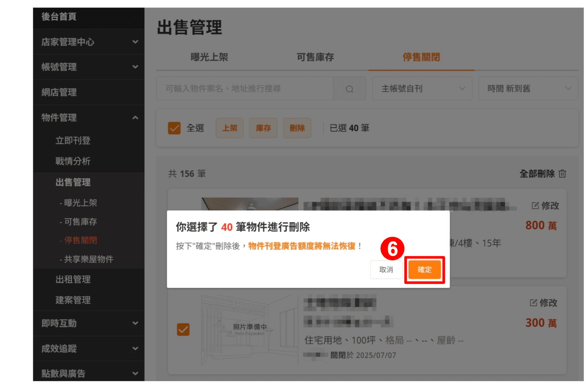Screen dimensions: 588x385
Task: Go to 立即刊登 in sidebar
Action: (73, 141)
